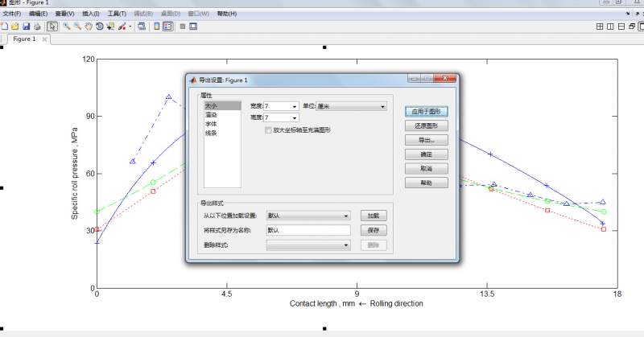Click the x-axis tick label 13.5
Screen dimensions: 644x337
click(487, 294)
